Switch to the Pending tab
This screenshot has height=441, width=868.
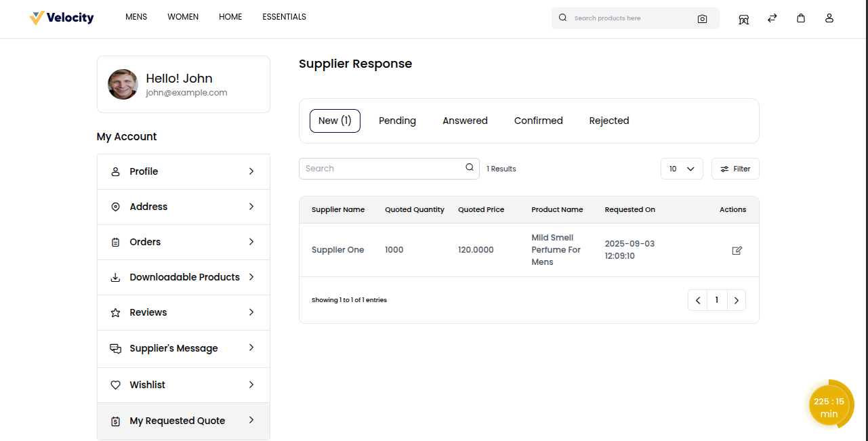coord(397,120)
